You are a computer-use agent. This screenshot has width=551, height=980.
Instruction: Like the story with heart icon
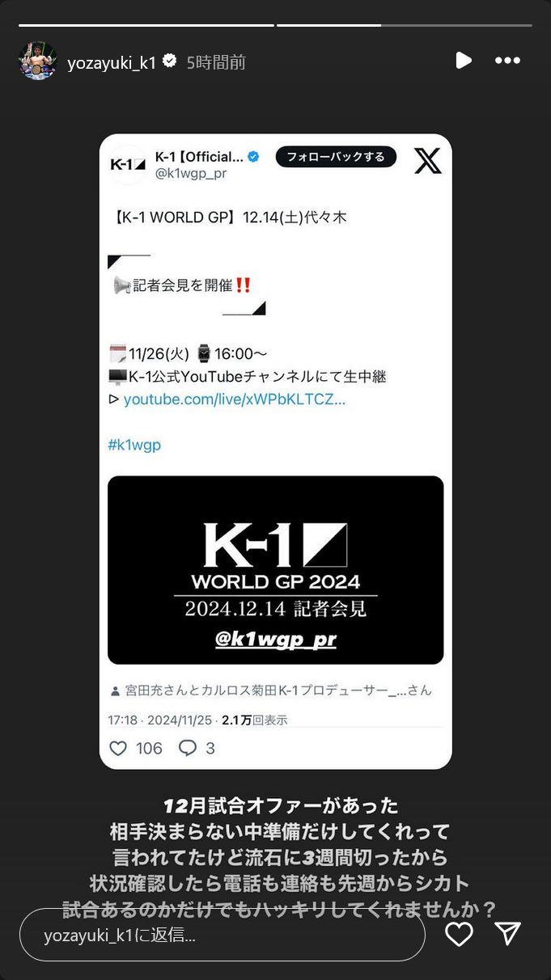[459, 935]
